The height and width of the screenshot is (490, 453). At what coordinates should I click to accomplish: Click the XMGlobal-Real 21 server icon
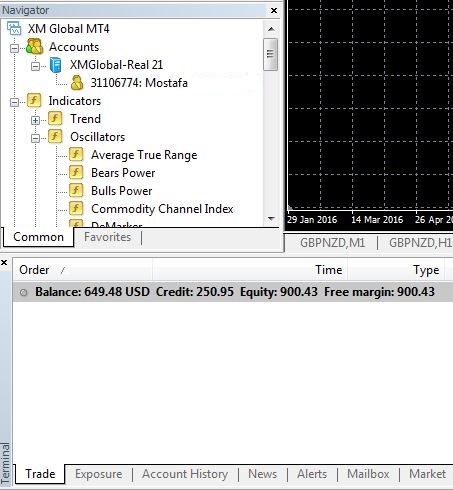pos(56,65)
